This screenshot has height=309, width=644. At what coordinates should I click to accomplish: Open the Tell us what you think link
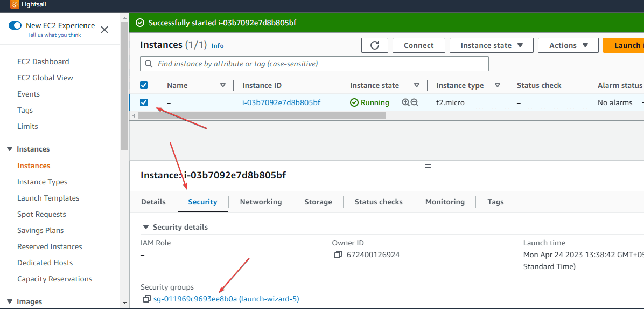(54, 35)
